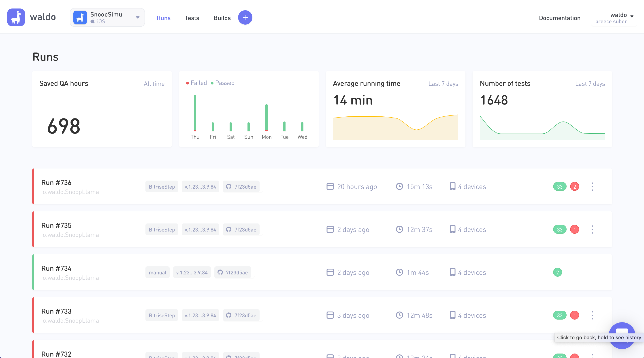Screen dimensions: 644x358
Task: Click the manual tag on Run #734
Action: [158, 272]
